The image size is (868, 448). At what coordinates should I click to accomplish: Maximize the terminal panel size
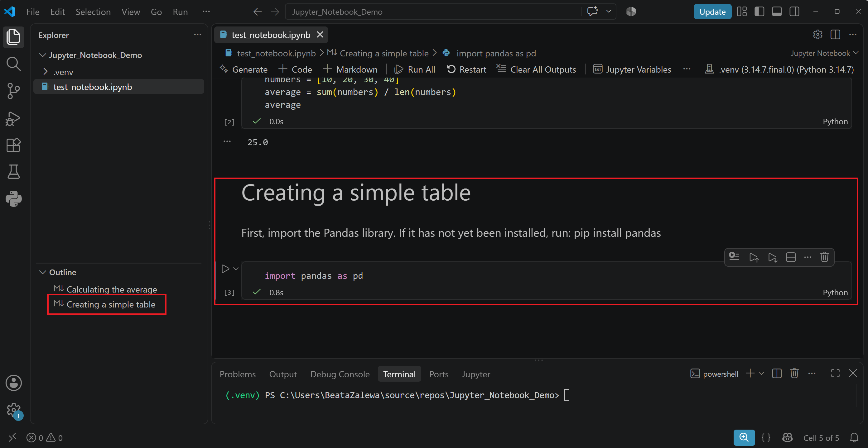pyautogui.click(x=835, y=373)
